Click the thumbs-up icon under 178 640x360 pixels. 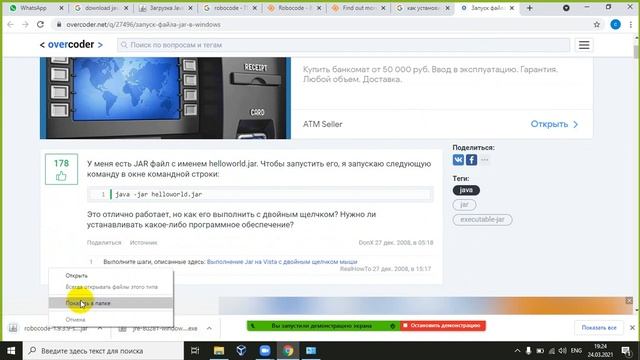coord(61,176)
